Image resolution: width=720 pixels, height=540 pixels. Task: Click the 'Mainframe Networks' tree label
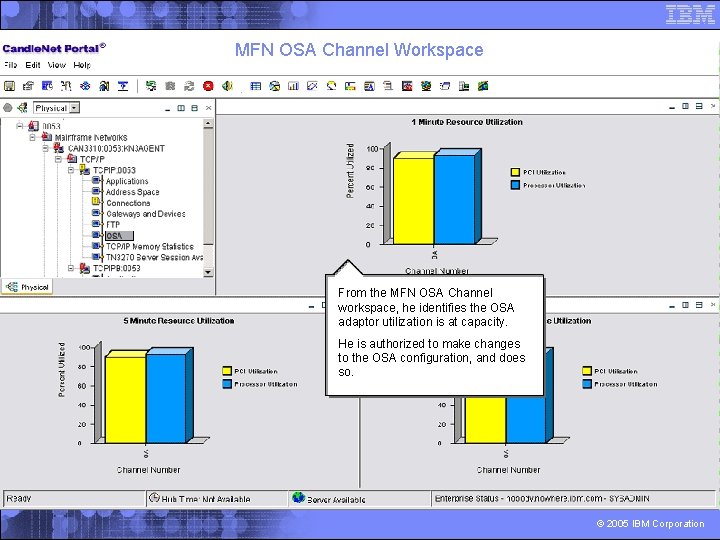[91, 137]
